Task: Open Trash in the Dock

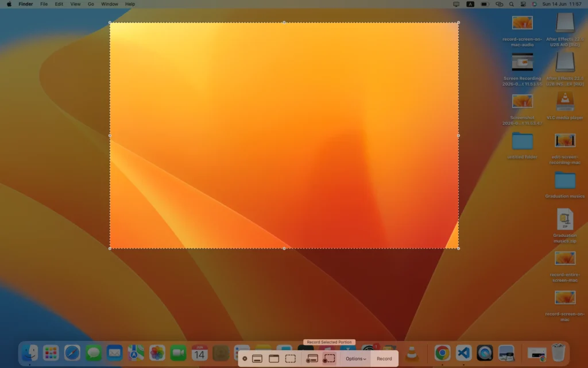Action: click(x=558, y=353)
